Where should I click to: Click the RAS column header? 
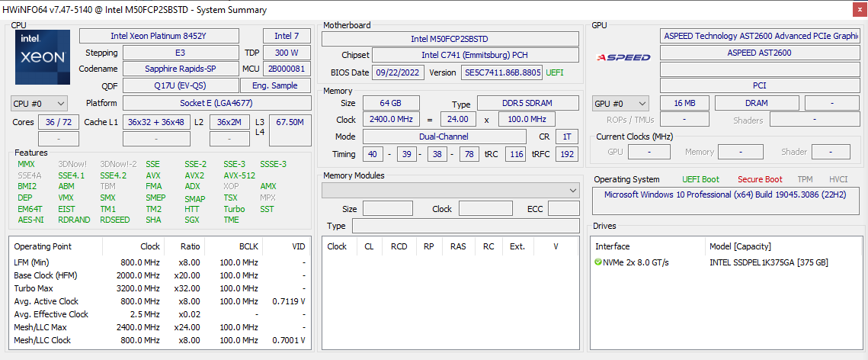coord(458,246)
